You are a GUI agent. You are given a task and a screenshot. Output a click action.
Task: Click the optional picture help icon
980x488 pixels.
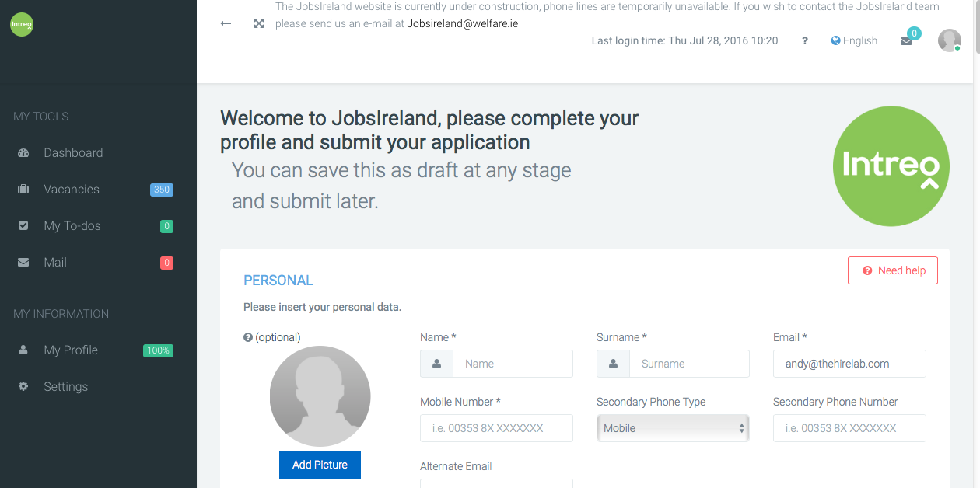tap(248, 337)
